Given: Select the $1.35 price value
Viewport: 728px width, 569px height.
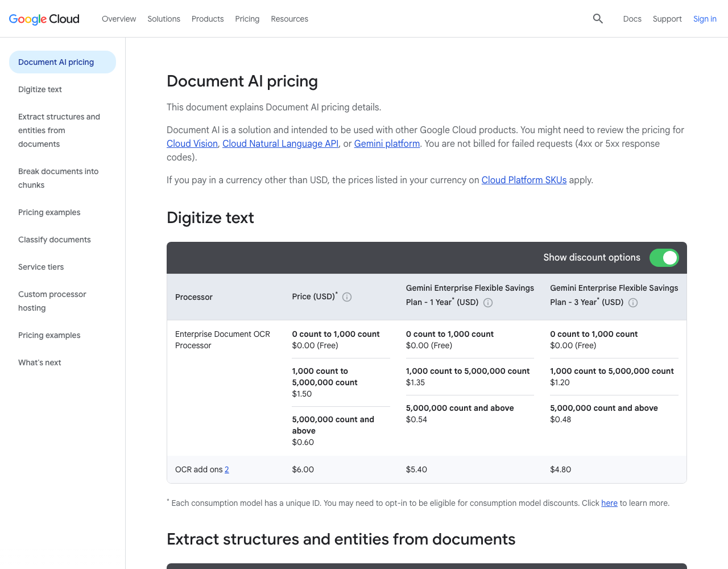Looking at the screenshot, I should tap(416, 382).
